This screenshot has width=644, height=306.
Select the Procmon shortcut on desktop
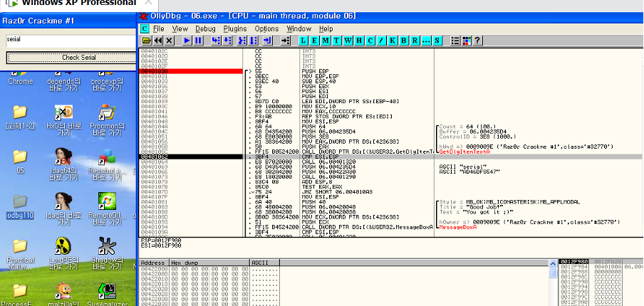point(107,120)
